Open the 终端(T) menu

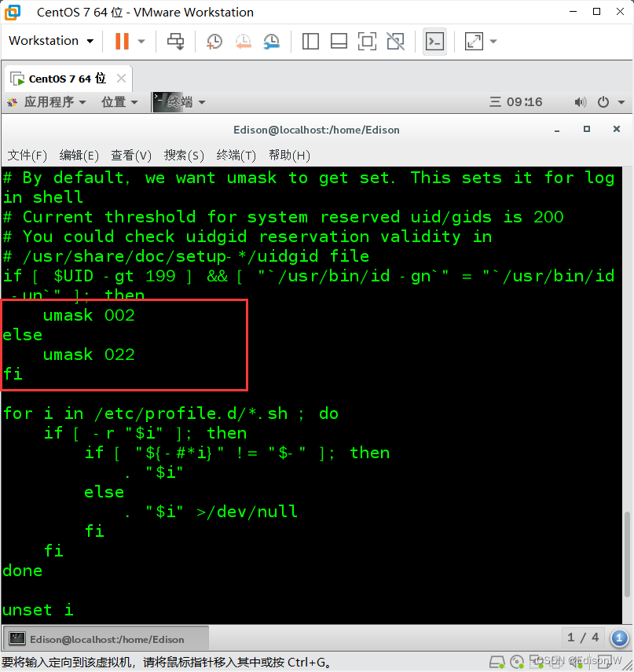click(x=236, y=155)
